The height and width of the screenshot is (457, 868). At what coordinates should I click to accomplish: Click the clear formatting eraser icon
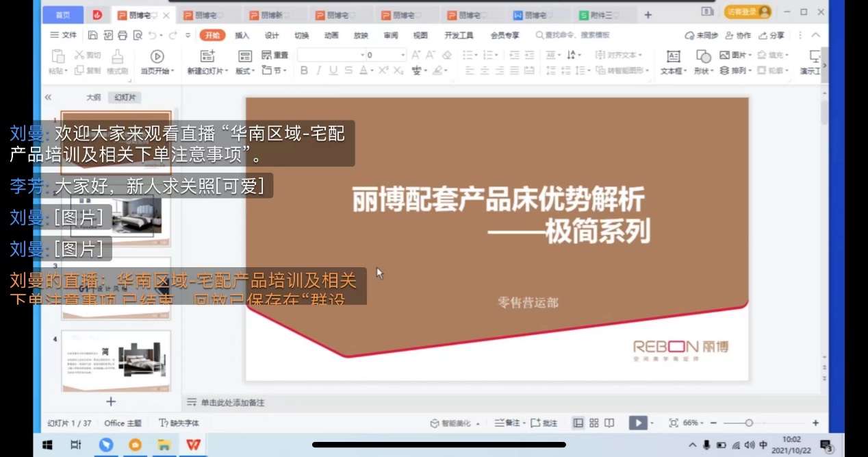tap(447, 55)
